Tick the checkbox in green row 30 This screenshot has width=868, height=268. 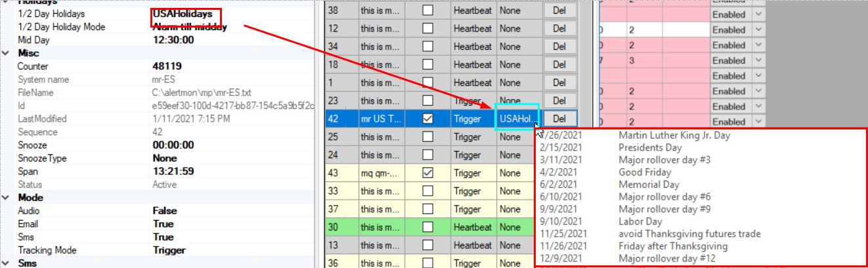click(427, 227)
